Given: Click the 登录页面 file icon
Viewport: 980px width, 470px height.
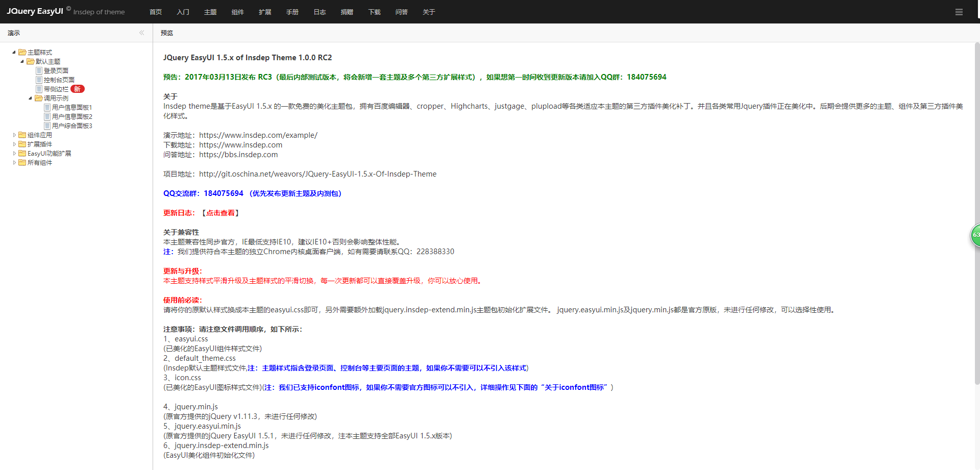Looking at the screenshot, I should (x=39, y=70).
